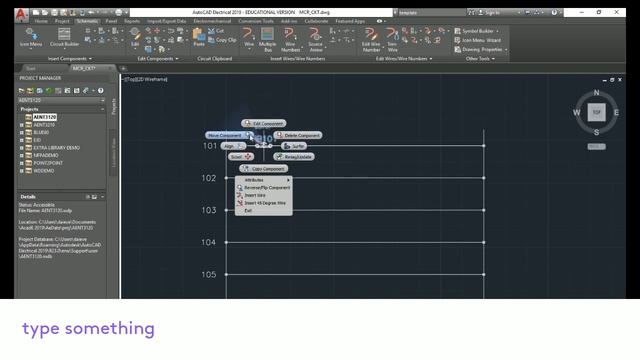Click the Top 2D Wireframe viewport label
640x360 pixels.
click(x=146, y=79)
